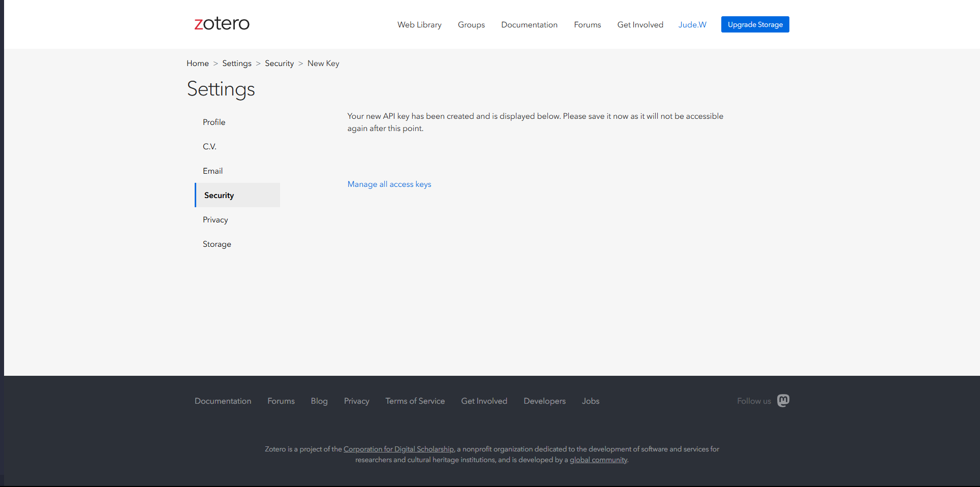This screenshot has height=487, width=980.
Task: Open Get Involved link in footer
Action: tap(484, 401)
